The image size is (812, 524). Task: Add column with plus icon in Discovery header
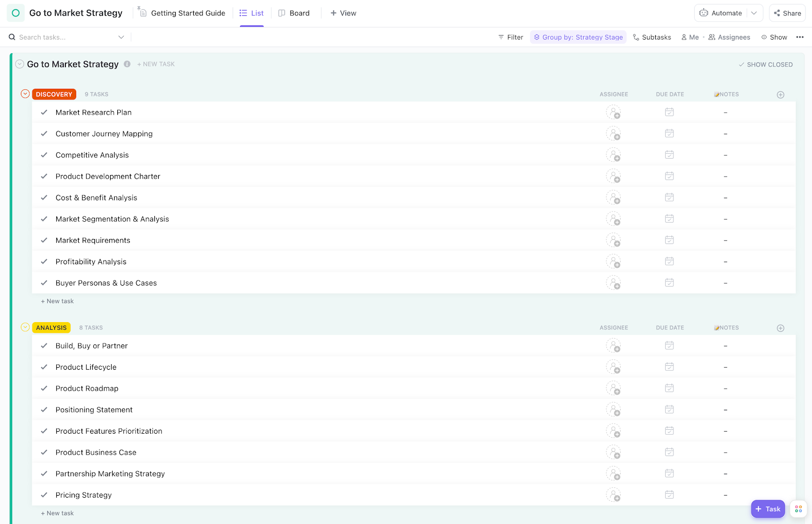click(781, 95)
